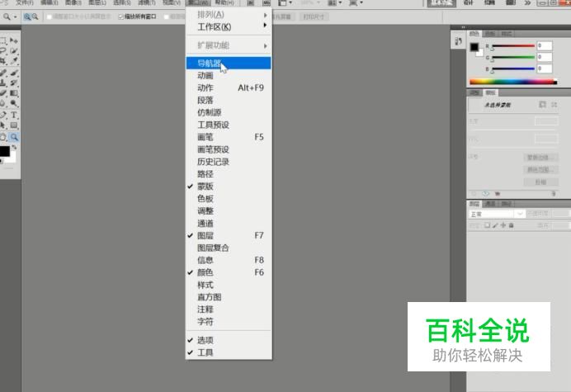
Task: Select the Brush tool
Action: pos(14,73)
